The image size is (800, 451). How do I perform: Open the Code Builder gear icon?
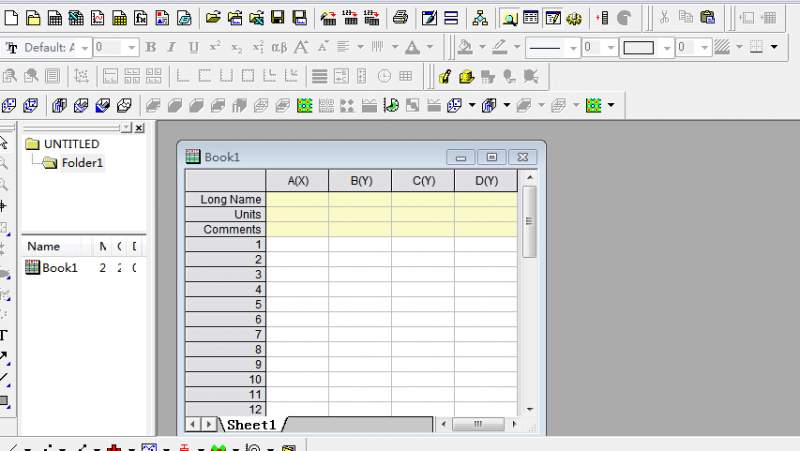574,18
